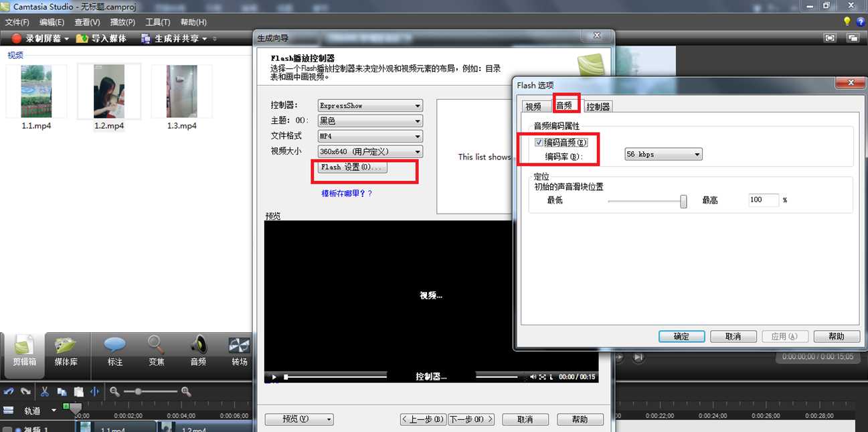Click the volume percent field showing 100
Viewport: 868px width, 432px height.
tap(764, 200)
